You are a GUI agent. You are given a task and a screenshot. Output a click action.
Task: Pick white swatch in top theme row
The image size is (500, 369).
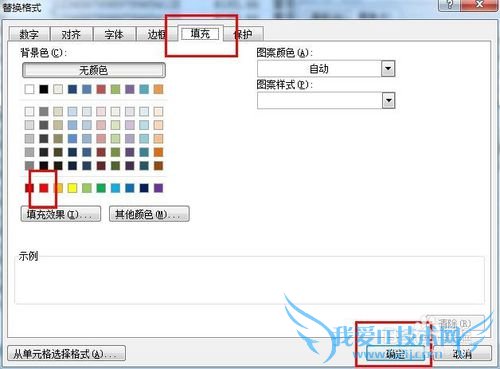[29, 89]
